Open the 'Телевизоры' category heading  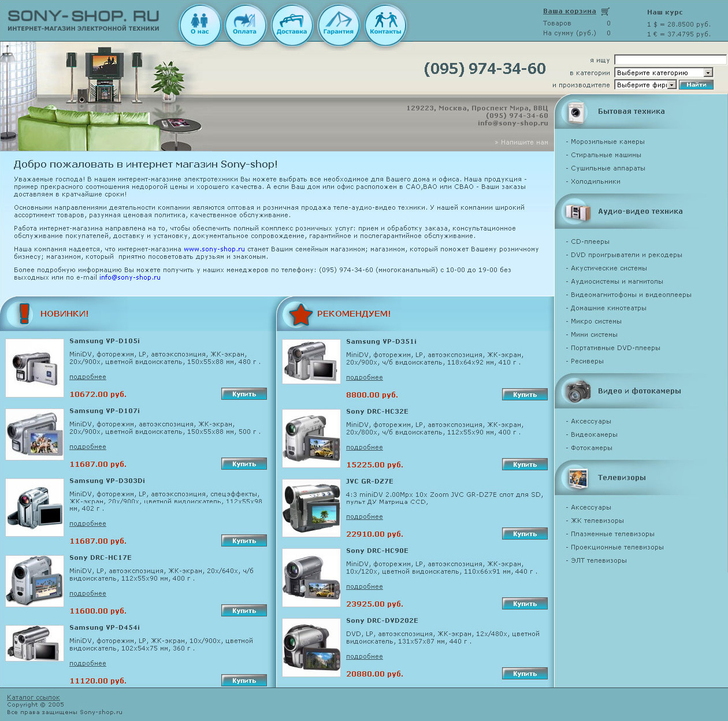pyautogui.click(x=622, y=478)
